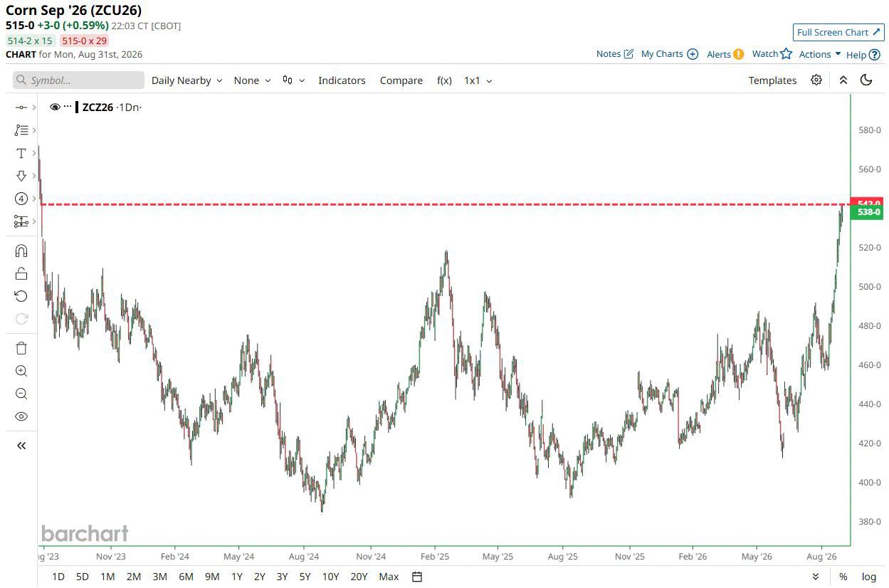Expand the Text tool flyout arrow

[x=33, y=153]
